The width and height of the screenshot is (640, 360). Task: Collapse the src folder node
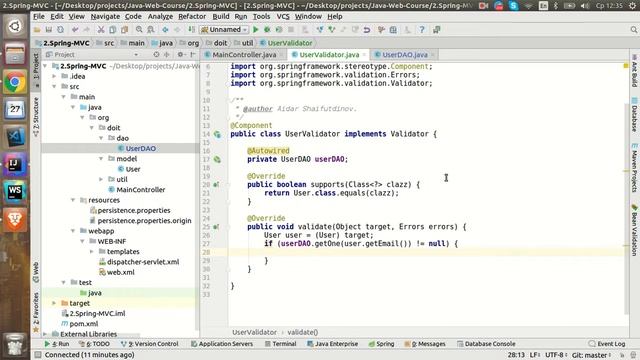pyautogui.click(x=54, y=87)
